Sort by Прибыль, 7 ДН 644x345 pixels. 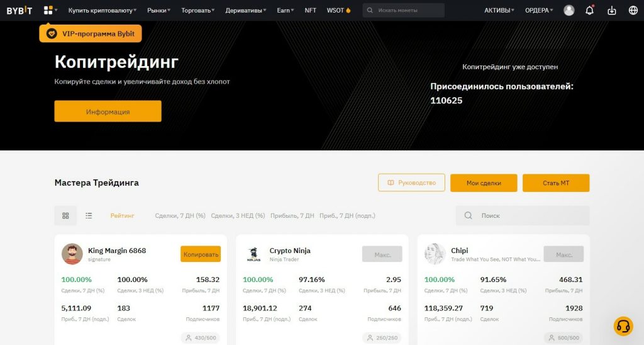[292, 215]
